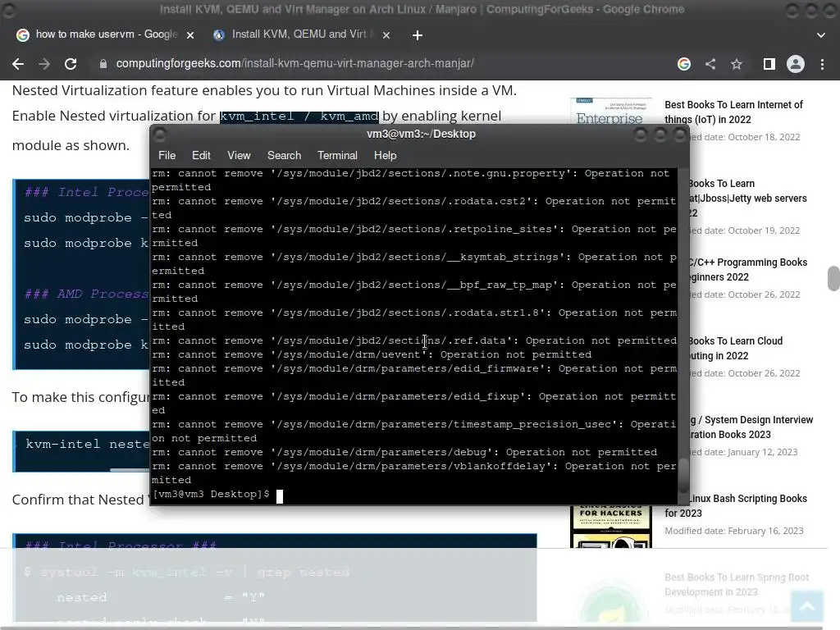Close the 'how to make uservm' tab

(190, 35)
